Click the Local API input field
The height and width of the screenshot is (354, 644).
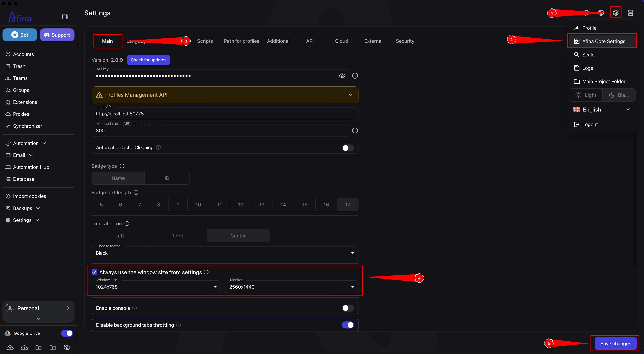(225, 114)
